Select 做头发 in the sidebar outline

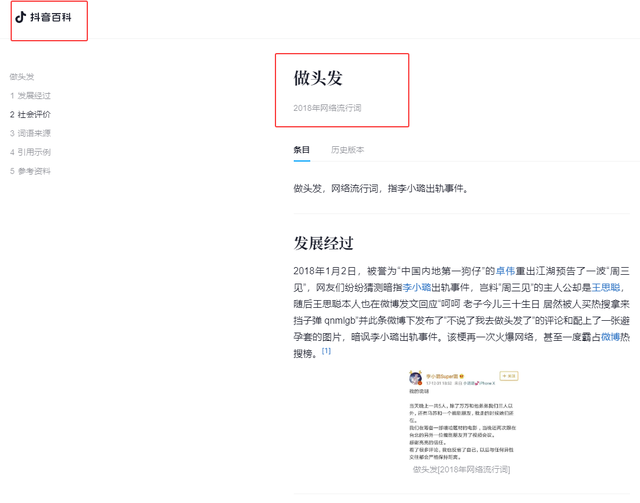pyautogui.click(x=22, y=77)
